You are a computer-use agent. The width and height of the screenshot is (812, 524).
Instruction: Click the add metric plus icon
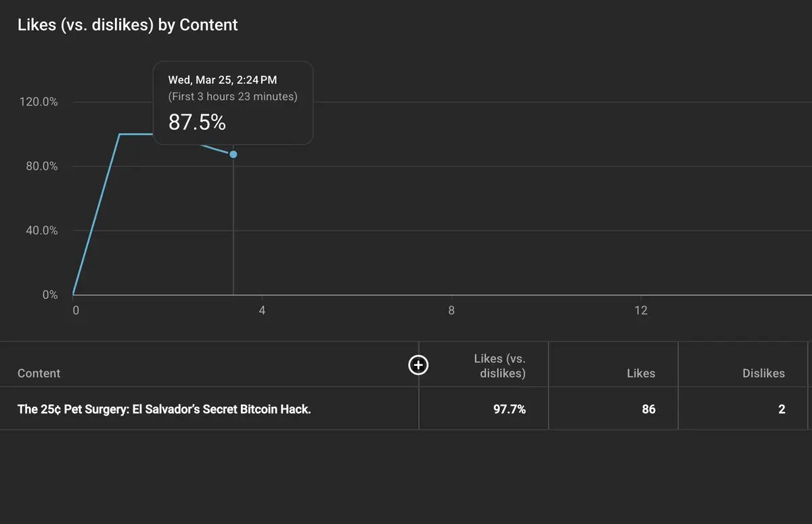tap(419, 365)
